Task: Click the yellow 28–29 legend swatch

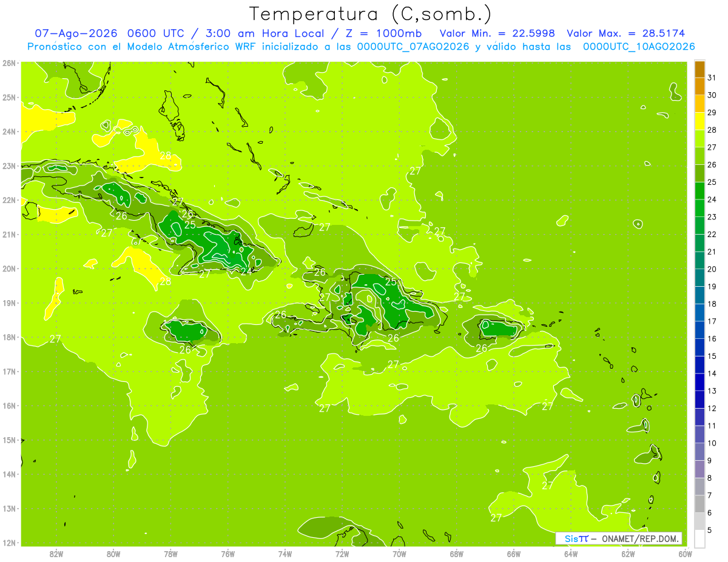Action: (699, 121)
